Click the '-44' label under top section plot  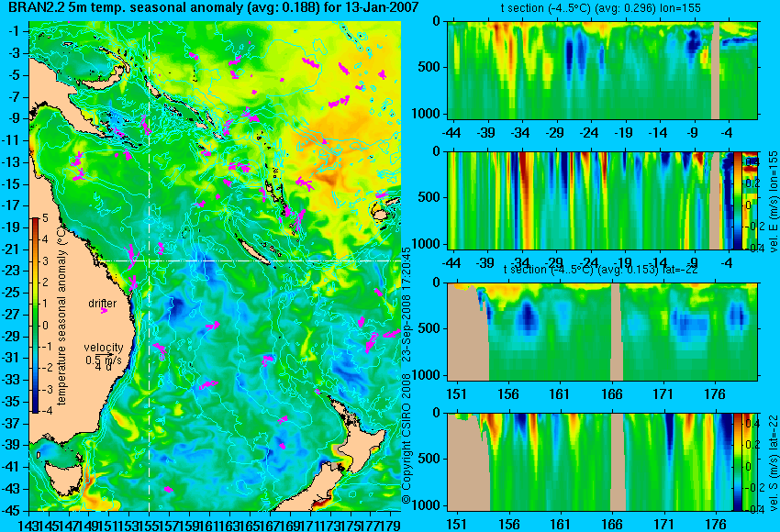(451, 133)
